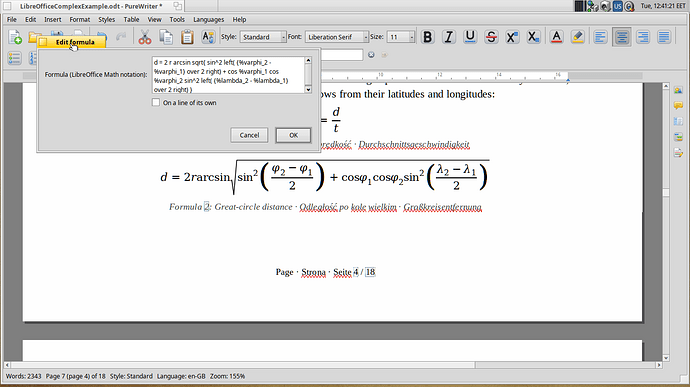Viewport: 690px width, 387px height.
Task: Click 'Style: Standard' in status bar
Action: pos(131,376)
